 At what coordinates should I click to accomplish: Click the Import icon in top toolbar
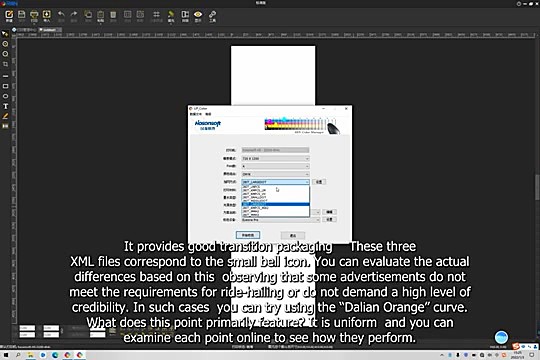pyautogui.click(x=46, y=16)
